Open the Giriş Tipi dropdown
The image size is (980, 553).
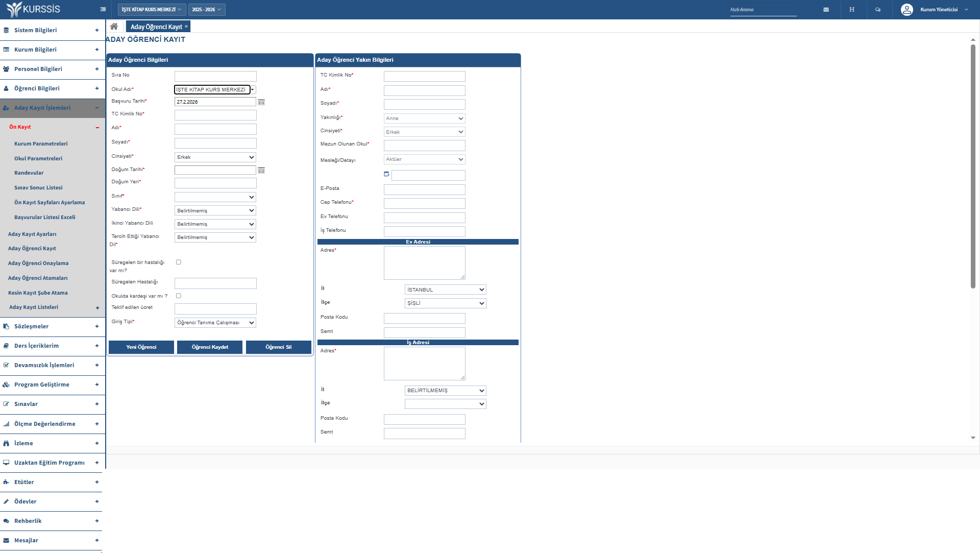tap(215, 323)
